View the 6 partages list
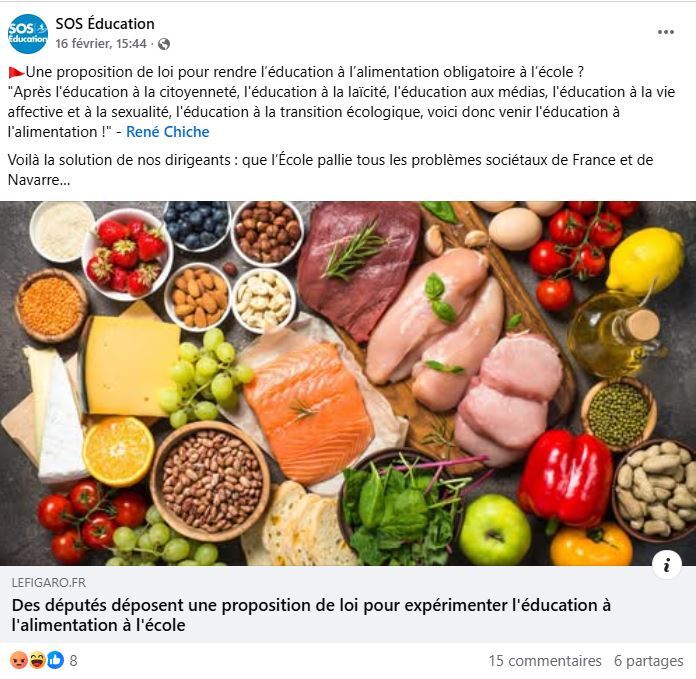 point(649,661)
